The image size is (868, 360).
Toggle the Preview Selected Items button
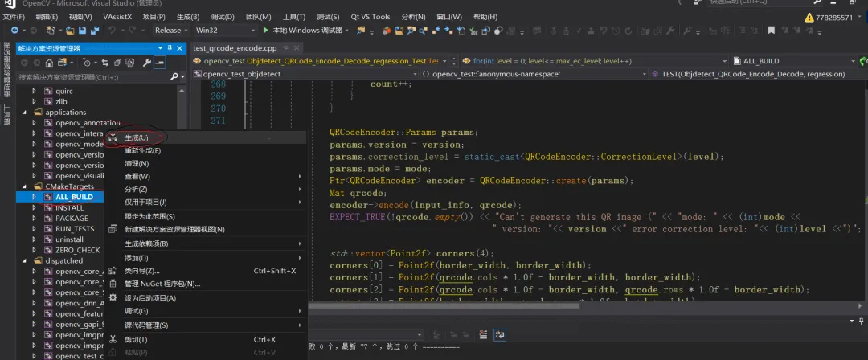160,63
